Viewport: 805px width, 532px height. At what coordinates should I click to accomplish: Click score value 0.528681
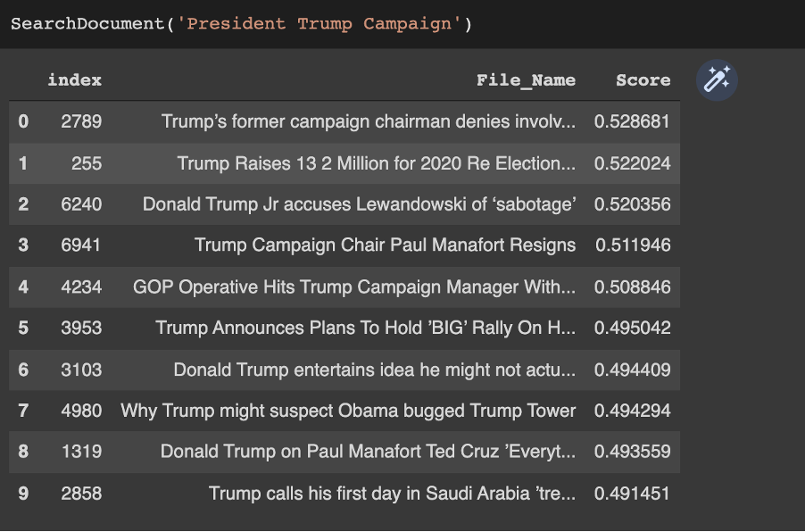point(633,121)
